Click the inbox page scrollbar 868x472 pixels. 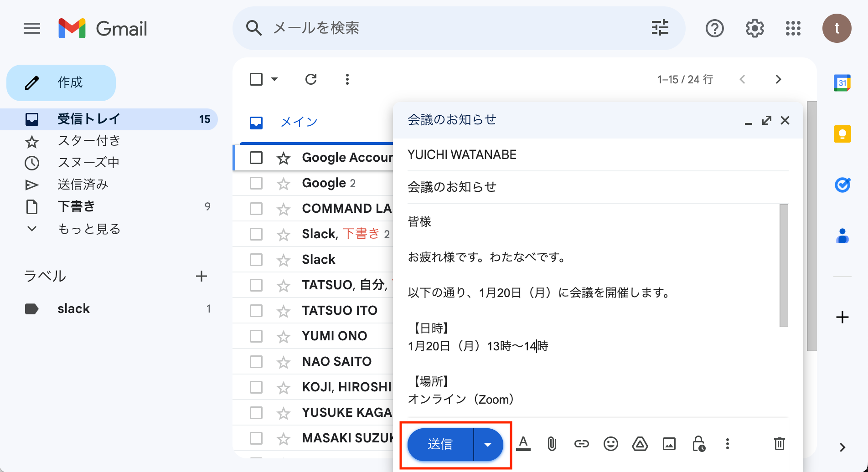tap(811, 226)
